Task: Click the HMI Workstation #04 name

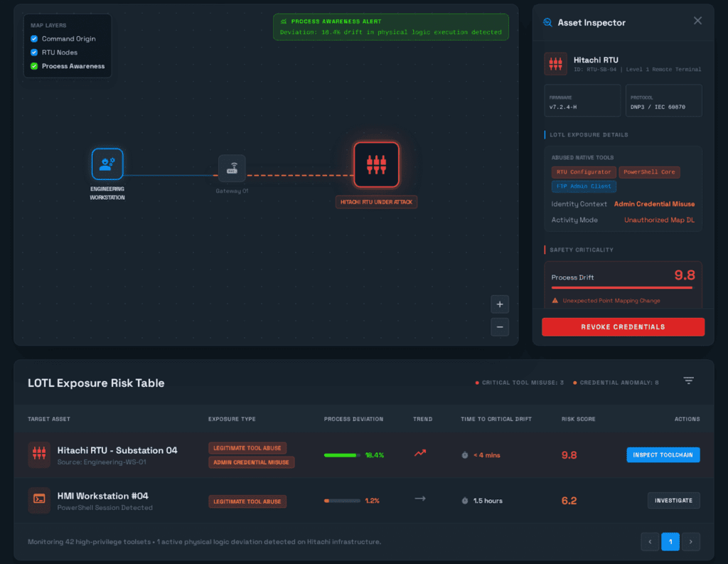Action: (x=102, y=496)
